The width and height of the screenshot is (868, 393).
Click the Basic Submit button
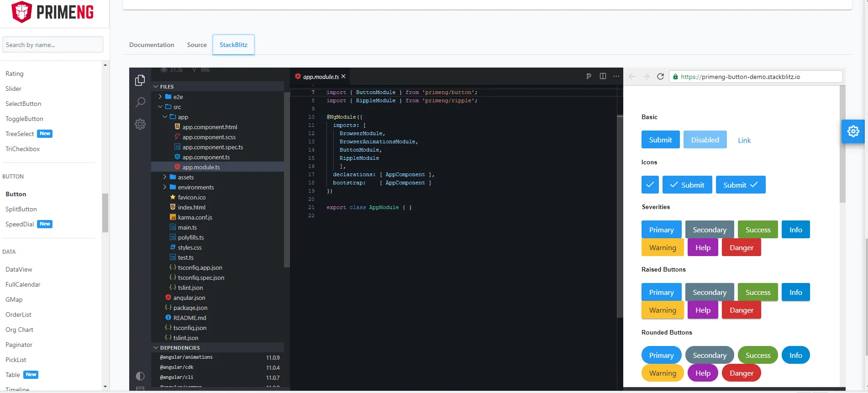pos(660,140)
